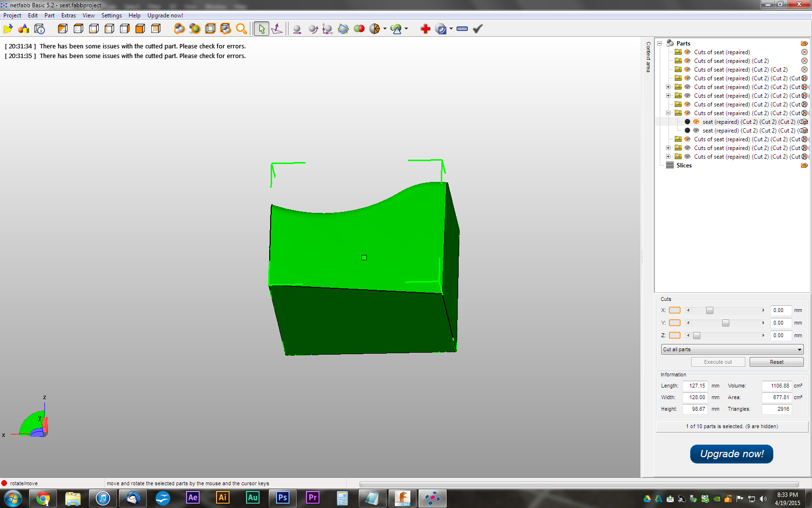Activate the green arrow selection tool
This screenshot has width=812, height=508.
coord(261,29)
